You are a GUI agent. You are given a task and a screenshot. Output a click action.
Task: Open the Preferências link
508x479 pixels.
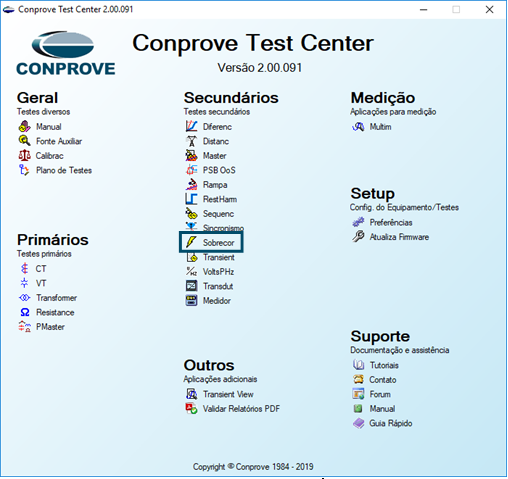coord(391,222)
